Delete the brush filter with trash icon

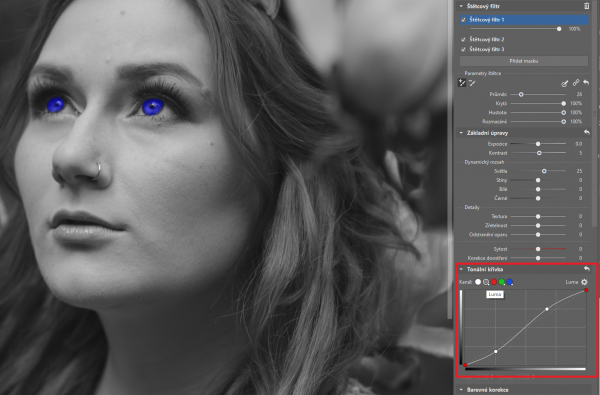pos(587,6)
